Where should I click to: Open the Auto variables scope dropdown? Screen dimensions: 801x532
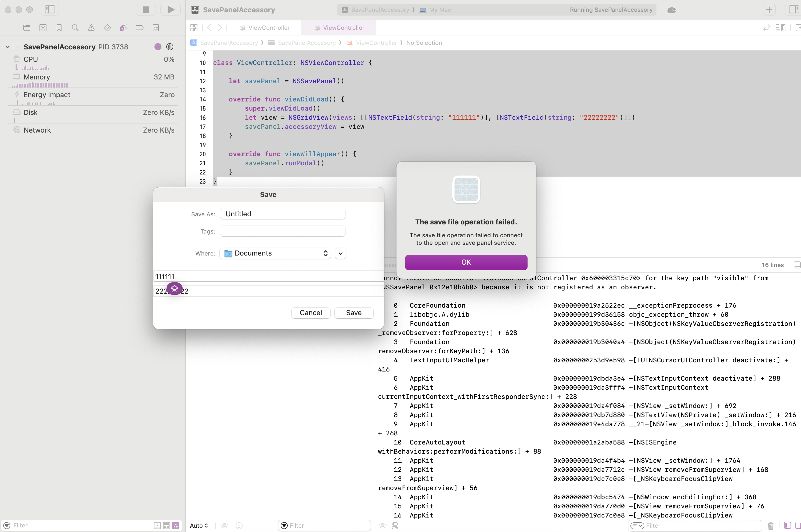tap(199, 526)
